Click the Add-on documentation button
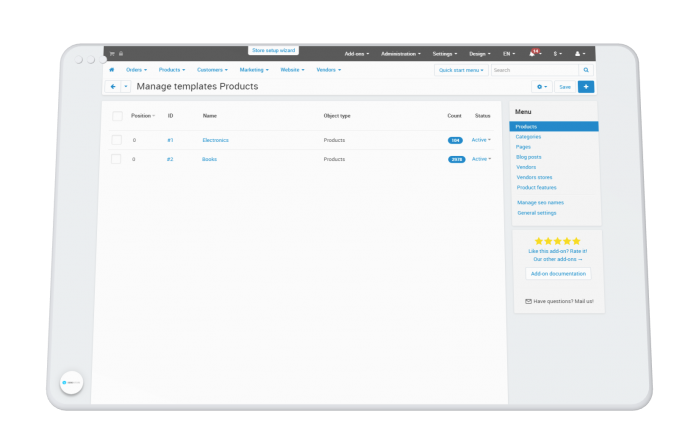Viewport: 700px width, 445px height. (558, 274)
